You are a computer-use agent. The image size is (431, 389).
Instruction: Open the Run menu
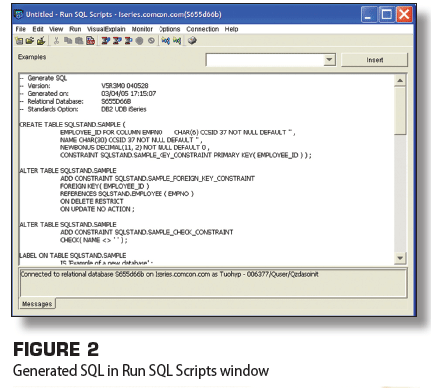(75, 29)
